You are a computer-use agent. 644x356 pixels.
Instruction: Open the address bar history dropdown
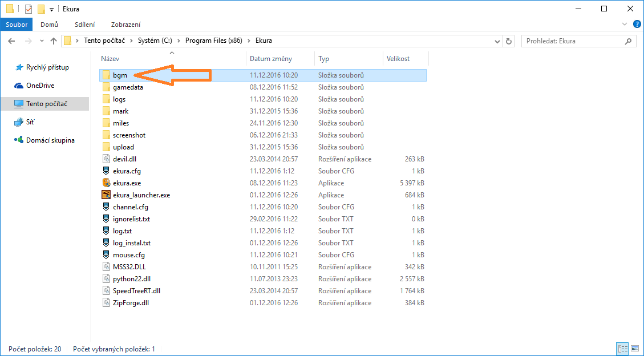point(497,41)
